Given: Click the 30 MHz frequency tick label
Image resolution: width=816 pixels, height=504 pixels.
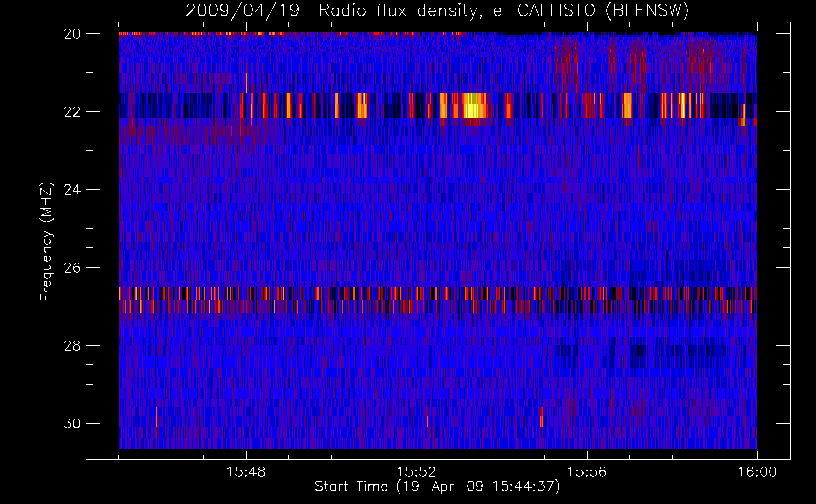Looking at the screenshot, I should (72, 424).
